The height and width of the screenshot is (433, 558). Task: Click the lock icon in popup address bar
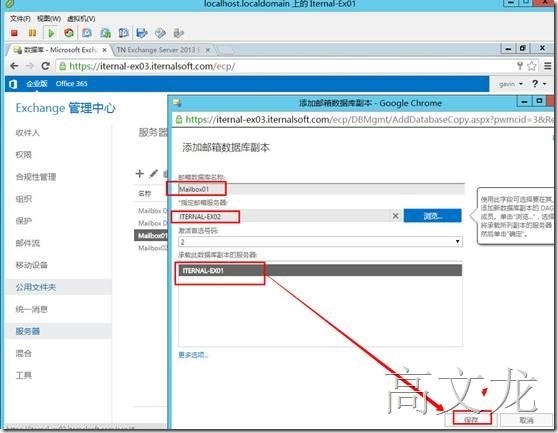coord(179,120)
